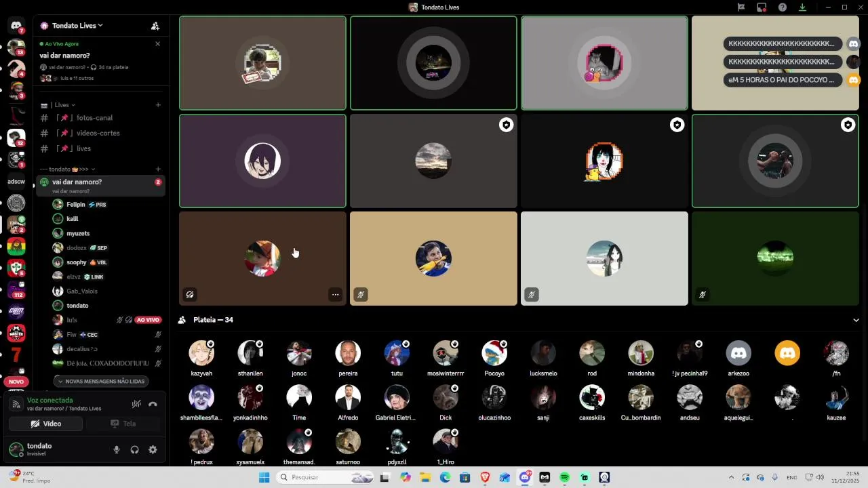Open the unnamed orange Discord avatar in Plateia
The image size is (868, 488).
click(x=787, y=353)
